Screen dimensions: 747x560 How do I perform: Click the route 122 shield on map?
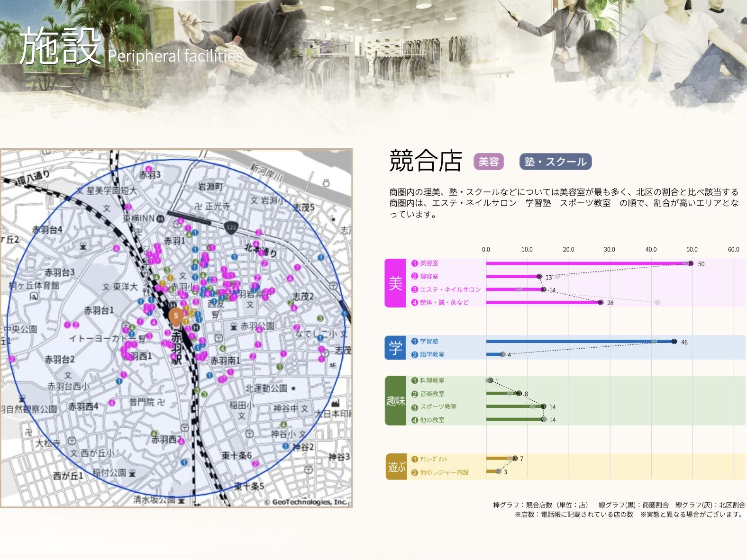(x=231, y=227)
